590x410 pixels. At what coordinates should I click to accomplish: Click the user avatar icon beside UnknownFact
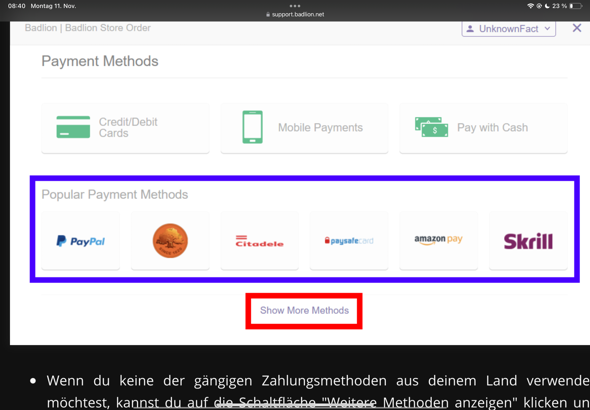click(x=470, y=29)
